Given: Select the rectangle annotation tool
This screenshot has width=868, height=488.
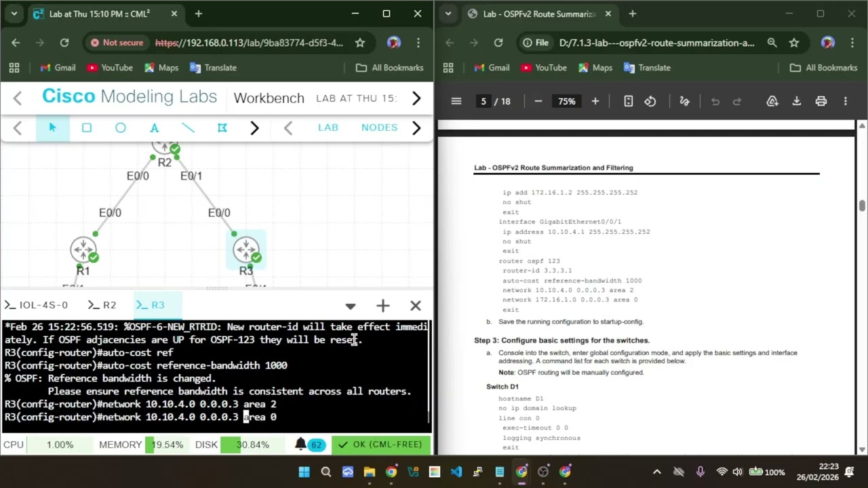Looking at the screenshot, I should coord(86,127).
